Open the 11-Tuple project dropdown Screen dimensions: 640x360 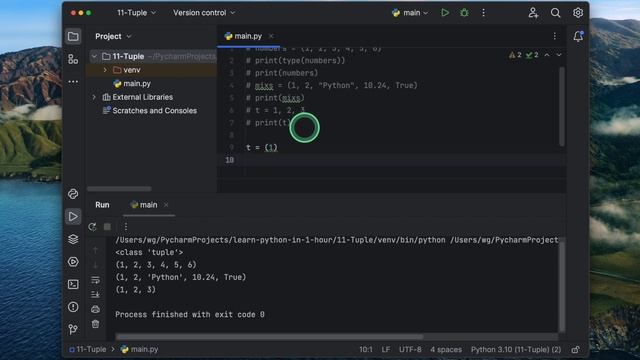tap(136, 13)
